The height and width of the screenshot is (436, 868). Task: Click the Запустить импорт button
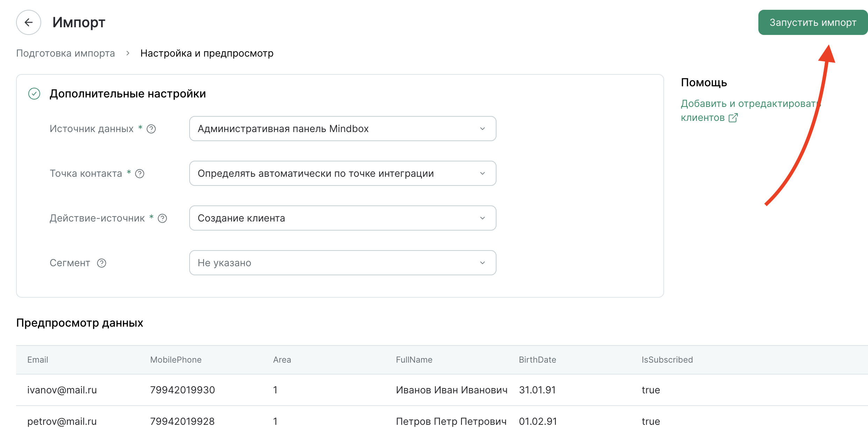coord(813,22)
